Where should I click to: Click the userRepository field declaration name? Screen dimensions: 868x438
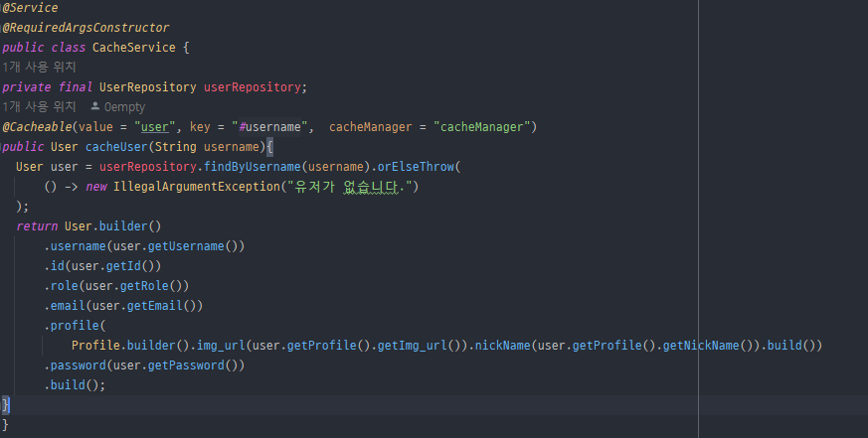[253, 87]
